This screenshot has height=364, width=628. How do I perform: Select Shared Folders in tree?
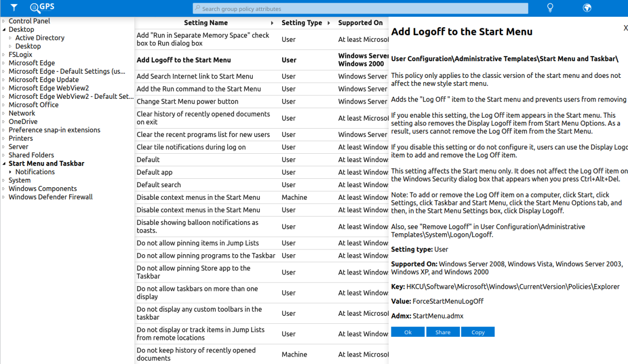[x=31, y=155]
